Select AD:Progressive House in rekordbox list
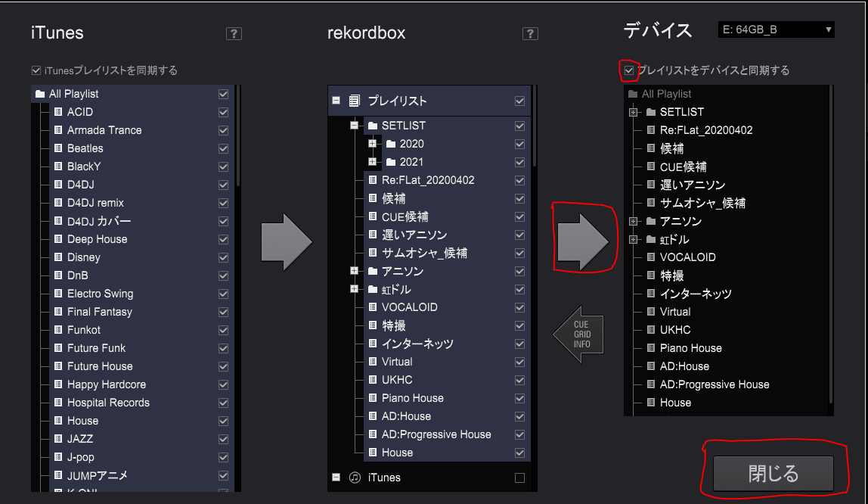 pyautogui.click(x=436, y=435)
